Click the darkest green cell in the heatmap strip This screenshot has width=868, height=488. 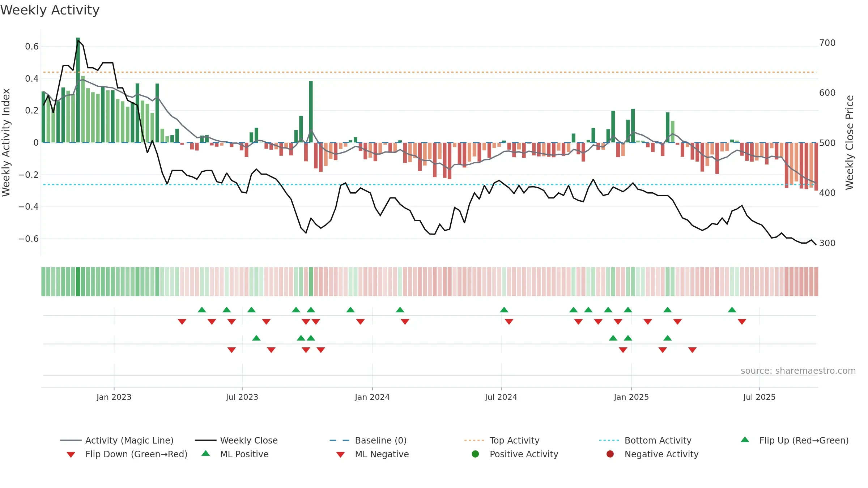(x=78, y=282)
